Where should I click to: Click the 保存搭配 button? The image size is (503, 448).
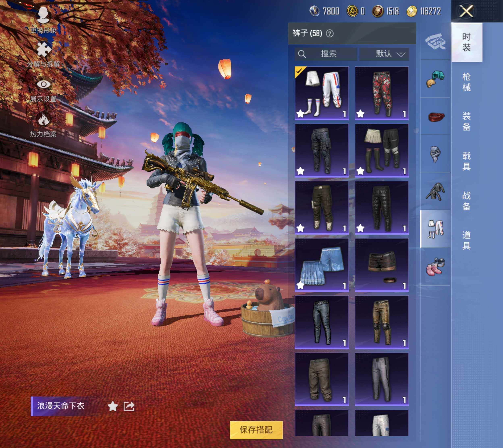coord(256,430)
